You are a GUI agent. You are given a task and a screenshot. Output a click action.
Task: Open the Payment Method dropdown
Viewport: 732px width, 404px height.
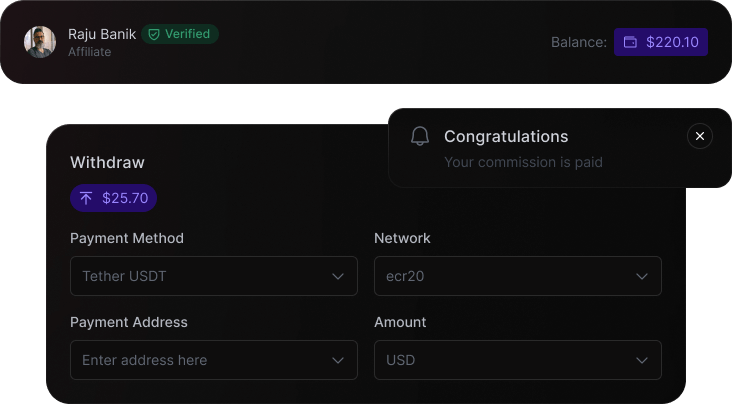click(x=213, y=276)
